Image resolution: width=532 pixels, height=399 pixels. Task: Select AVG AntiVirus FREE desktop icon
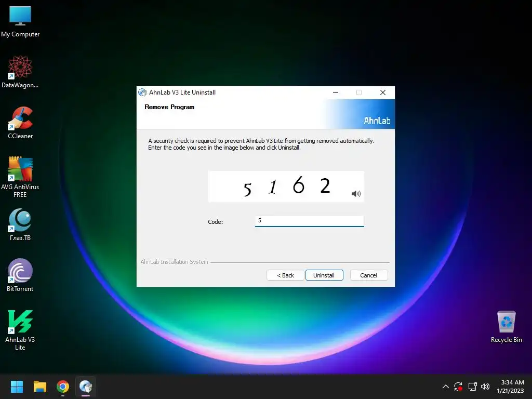(20, 177)
